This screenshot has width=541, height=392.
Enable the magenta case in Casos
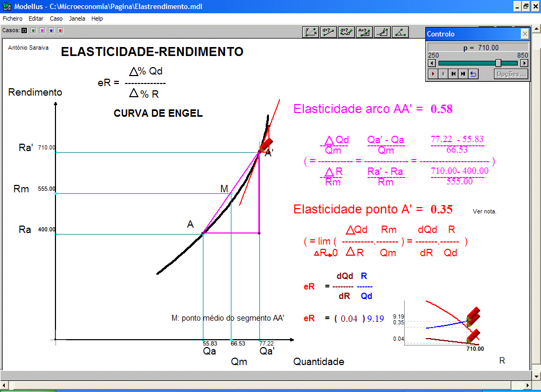pyautogui.click(x=42, y=31)
